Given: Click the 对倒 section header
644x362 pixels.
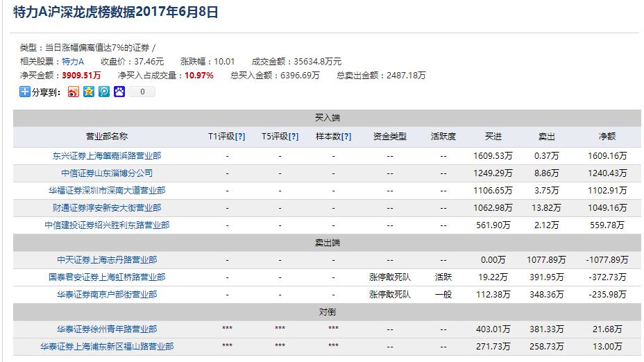Looking at the screenshot, I should [328, 312].
